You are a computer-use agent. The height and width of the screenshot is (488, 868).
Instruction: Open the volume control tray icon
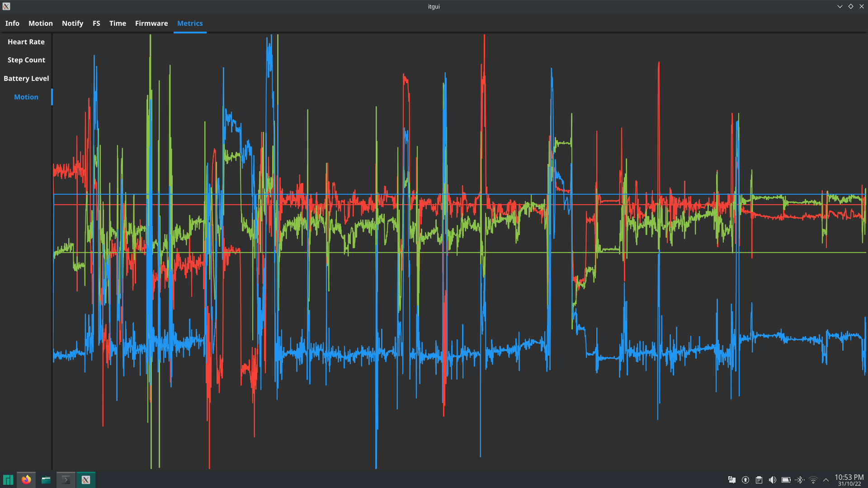click(772, 480)
